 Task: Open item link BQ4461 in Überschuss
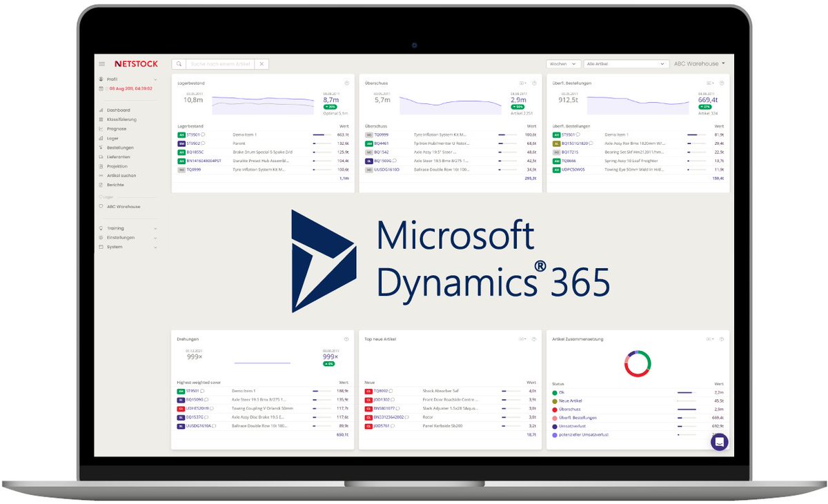pos(381,143)
